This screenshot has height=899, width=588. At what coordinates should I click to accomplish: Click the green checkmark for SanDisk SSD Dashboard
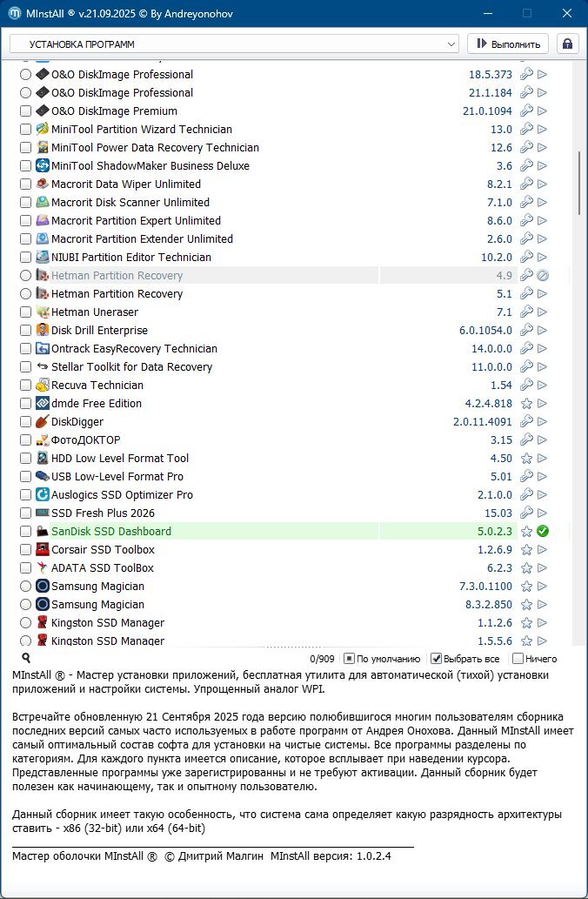(x=543, y=531)
